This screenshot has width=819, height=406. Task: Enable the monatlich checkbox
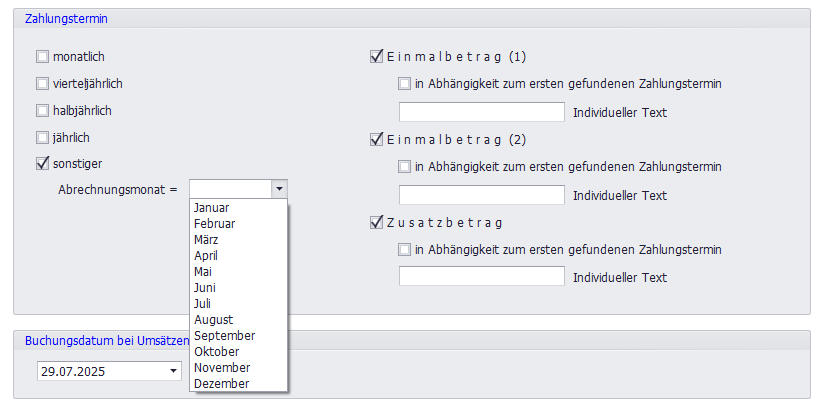coord(43,57)
